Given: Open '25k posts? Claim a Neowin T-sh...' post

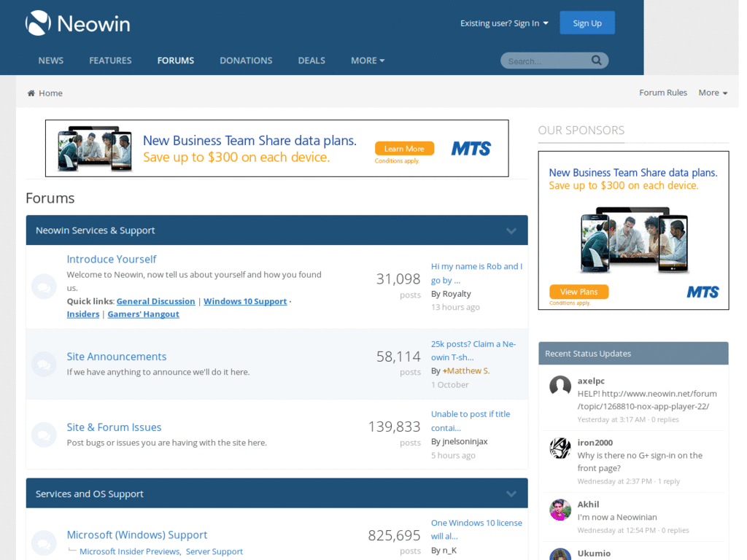Looking at the screenshot, I should pos(473,351).
